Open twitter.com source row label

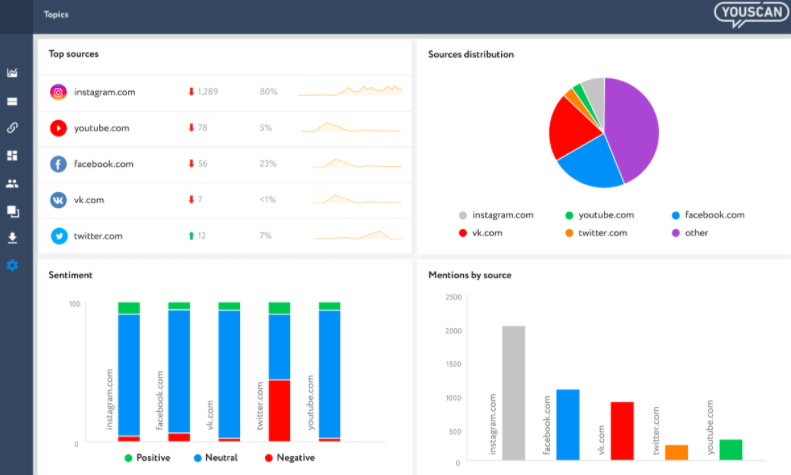click(x=98, y=236)
